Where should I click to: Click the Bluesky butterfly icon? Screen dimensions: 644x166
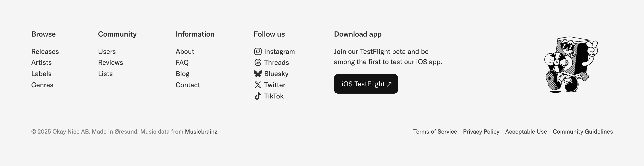(258, 74)
